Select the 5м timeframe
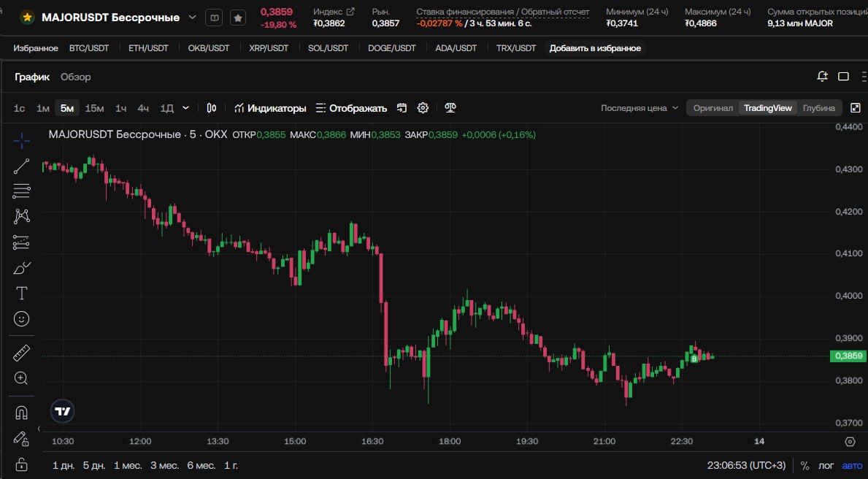This screenshot has width=868, height=479. click(67, 108)
